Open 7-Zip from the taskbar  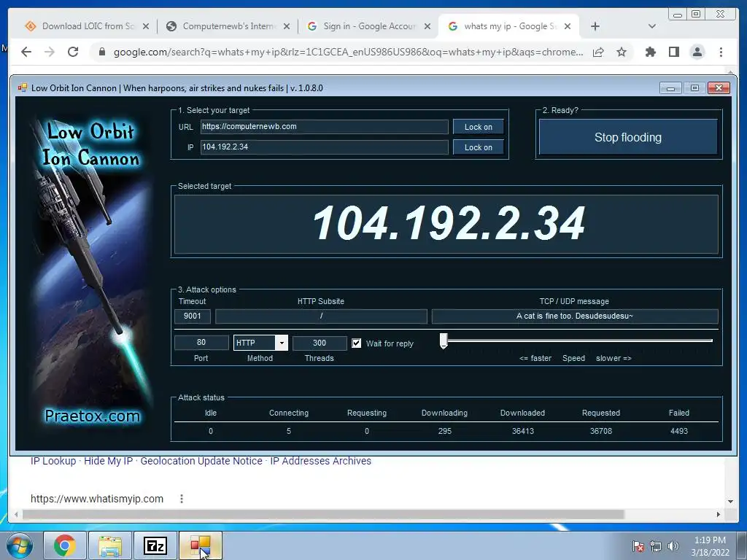click(155, 545)
